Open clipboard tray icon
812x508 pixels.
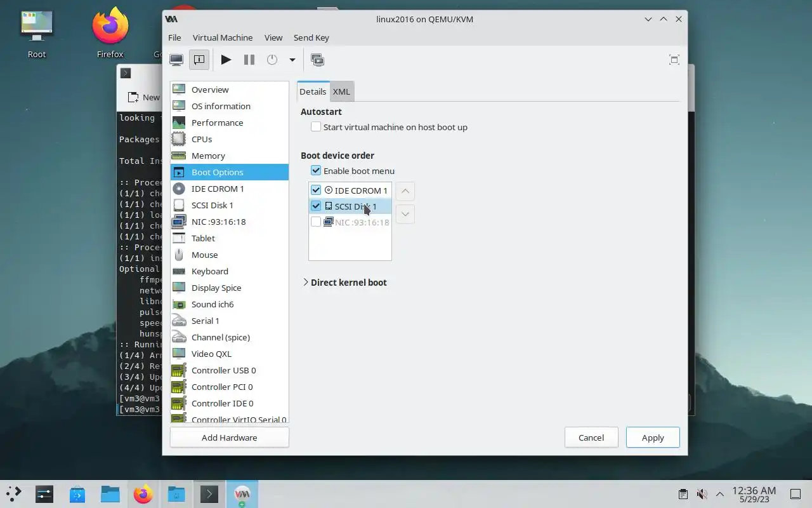click(683, 494)
